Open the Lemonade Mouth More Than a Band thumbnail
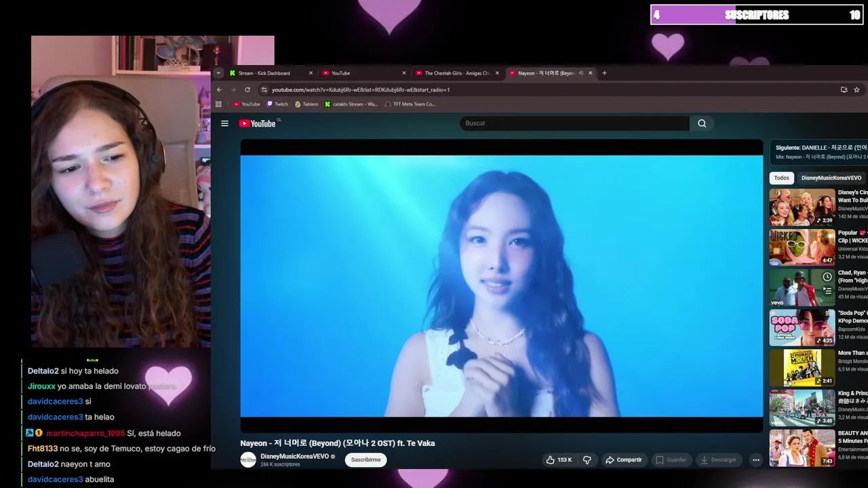The height and width of the screenshot is (488, 868). coord(802,367)
